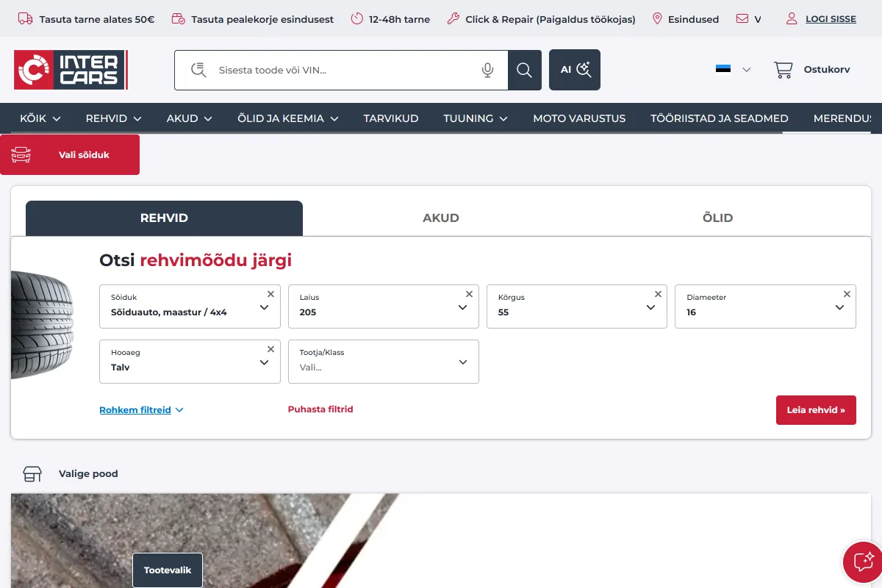This screenshot has width=882, height=588.
Task: Click the user account icon
Action: tap(792, 19)
